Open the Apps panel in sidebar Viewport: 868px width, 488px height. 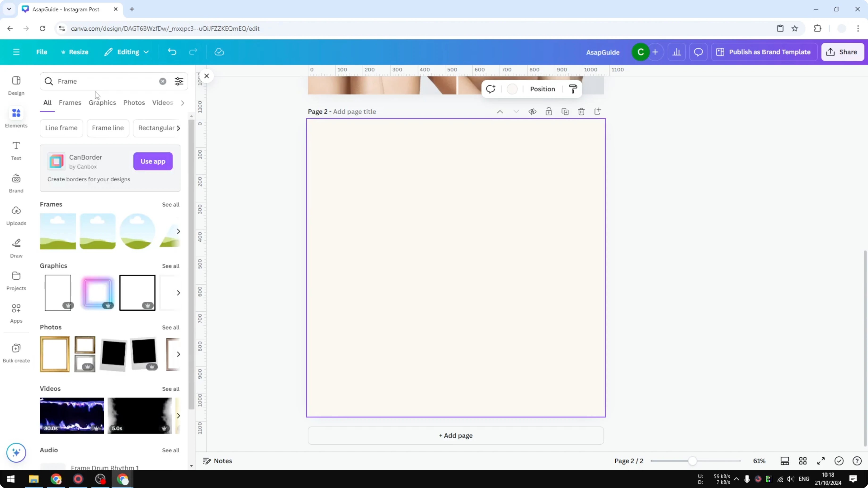point(16,313)
